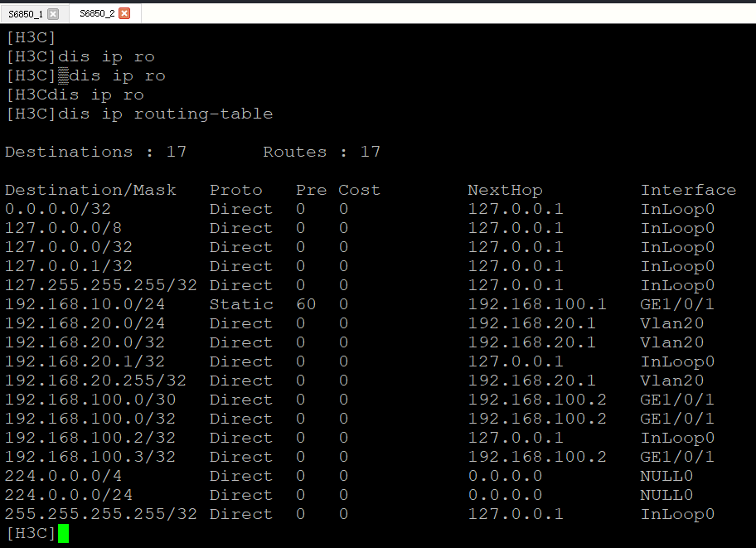756x548 pixels.
Task: Click the green cursor at the final prompt
Action: pos(63,533)
